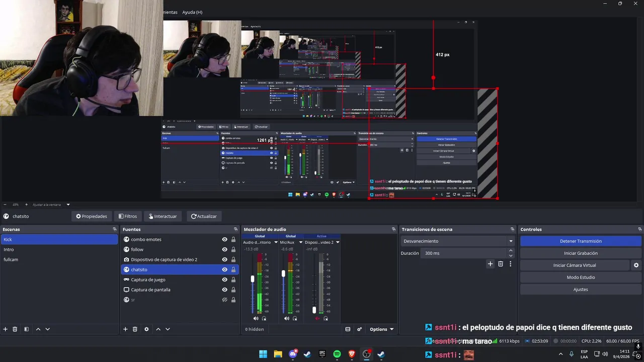This screenshot has width=644, height=362.
Task: Zoom out preview with minus icon
Action: (5, 205)
